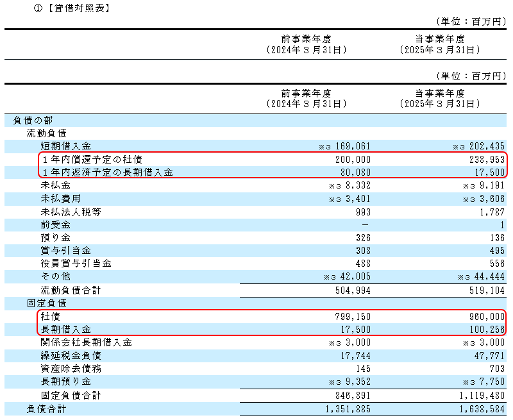This screenshot has height=420, width=513.
Task: Click the 資産除去債務 row label
Action: [69, 369]
